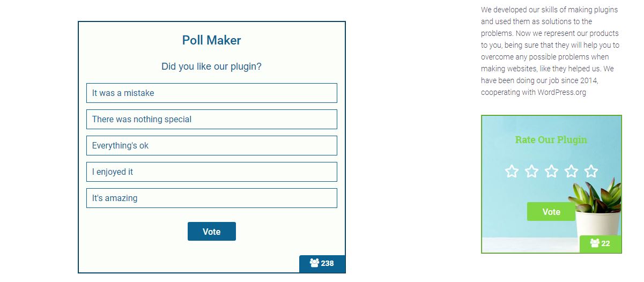
Task: Rate five stars with the last star
Action: [x=591, y=171]
